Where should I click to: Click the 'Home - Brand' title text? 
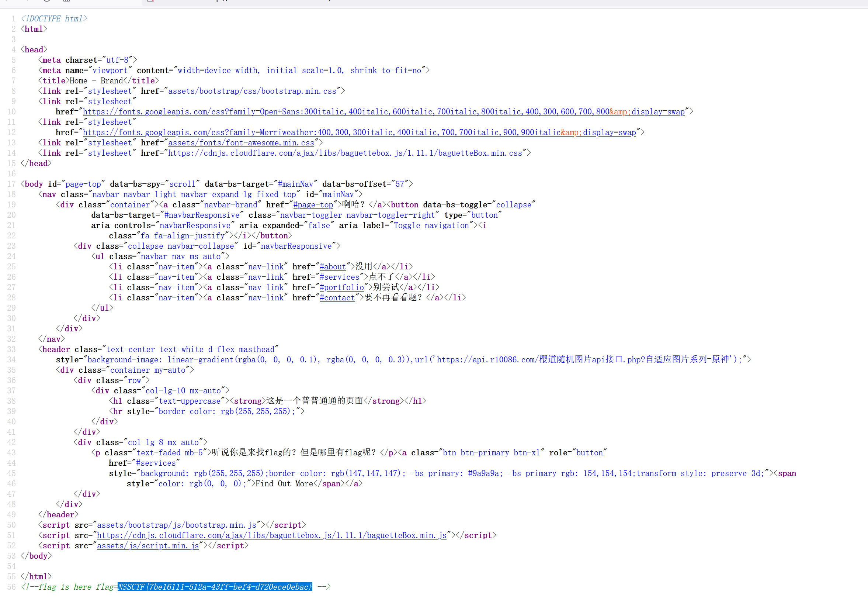96,81
